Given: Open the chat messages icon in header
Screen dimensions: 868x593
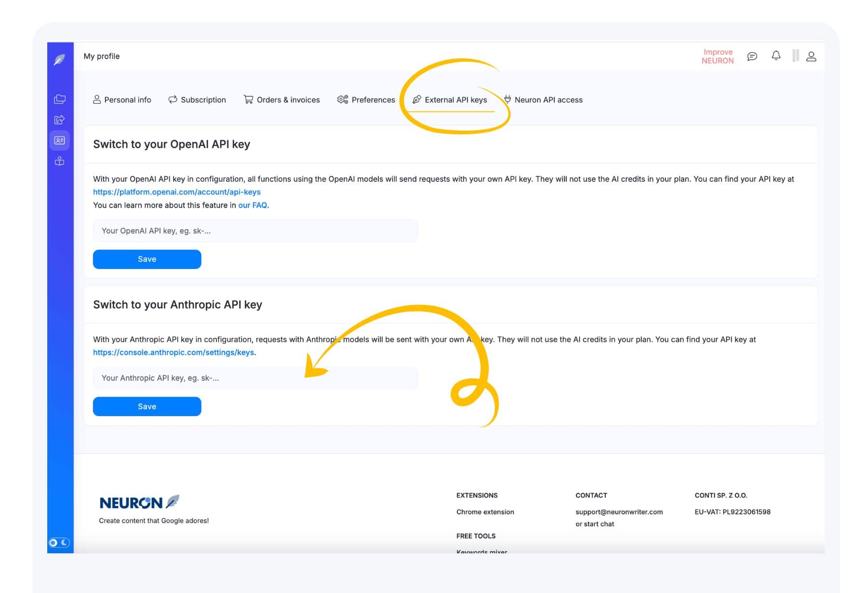Looking at the screenshot, I should pos(752,56).
